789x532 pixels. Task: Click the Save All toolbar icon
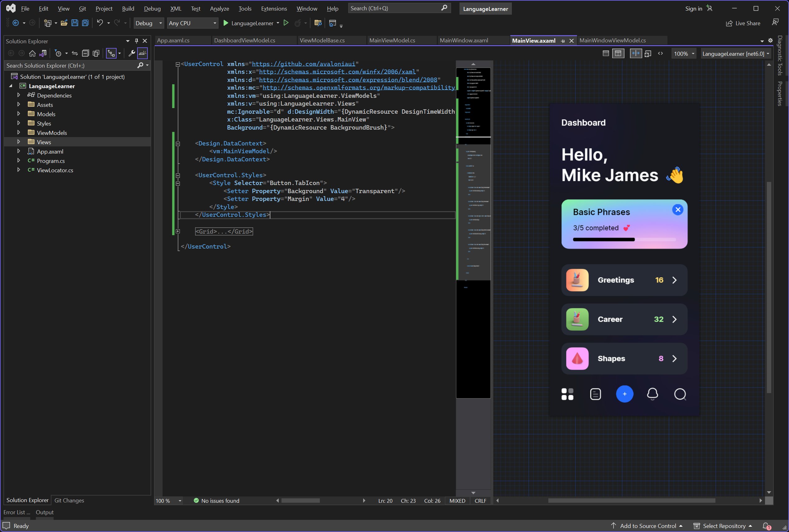tap(85, 23)
